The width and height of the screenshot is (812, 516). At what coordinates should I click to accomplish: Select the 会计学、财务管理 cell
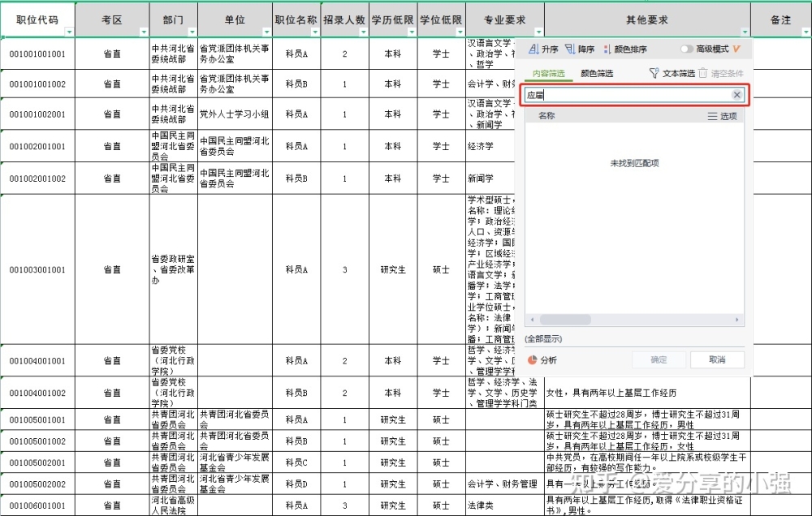(x=505, y=484)
